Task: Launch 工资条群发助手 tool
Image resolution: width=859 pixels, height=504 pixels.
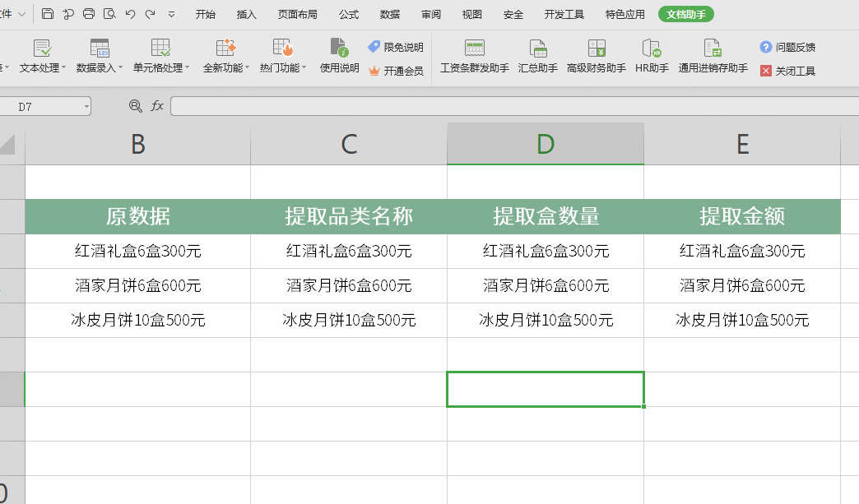Action: [x=475, y=56]
